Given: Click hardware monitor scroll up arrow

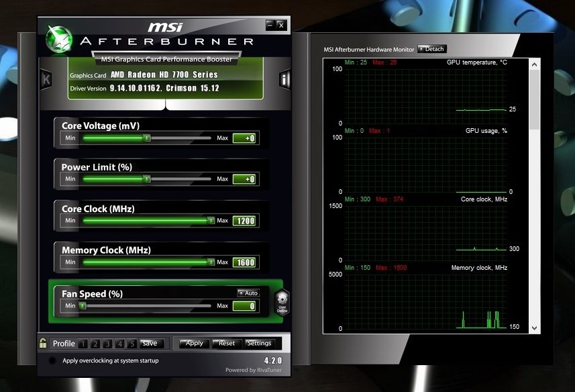Looking at the screenshot, I should pos(534,64).
